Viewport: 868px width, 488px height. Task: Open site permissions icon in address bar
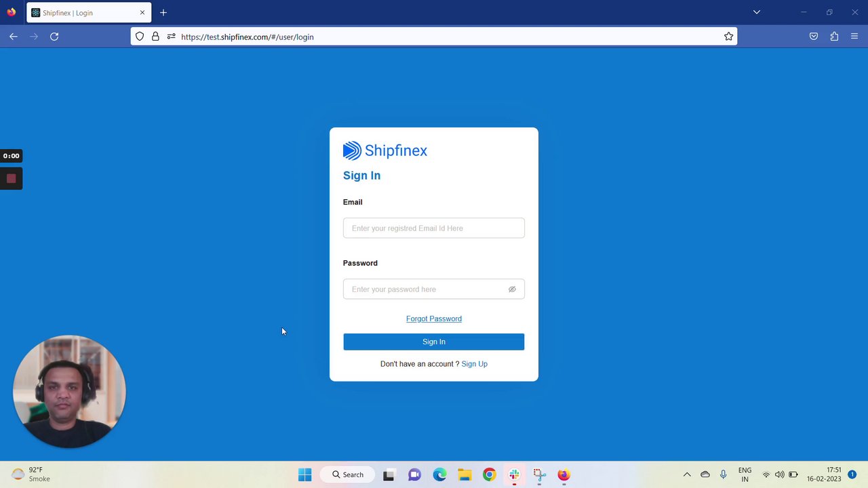click(x=171, y=37)
